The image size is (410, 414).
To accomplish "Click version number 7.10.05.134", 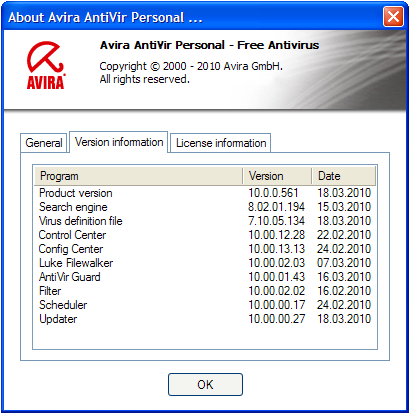I will tap(276, 221).
